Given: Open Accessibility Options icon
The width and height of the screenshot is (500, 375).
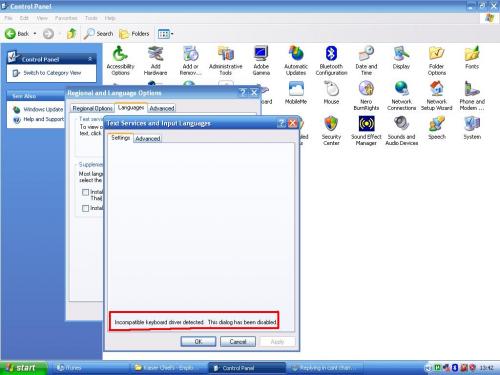Looking at the screenshot, I should pyautogui.click(x=120, y=61).
